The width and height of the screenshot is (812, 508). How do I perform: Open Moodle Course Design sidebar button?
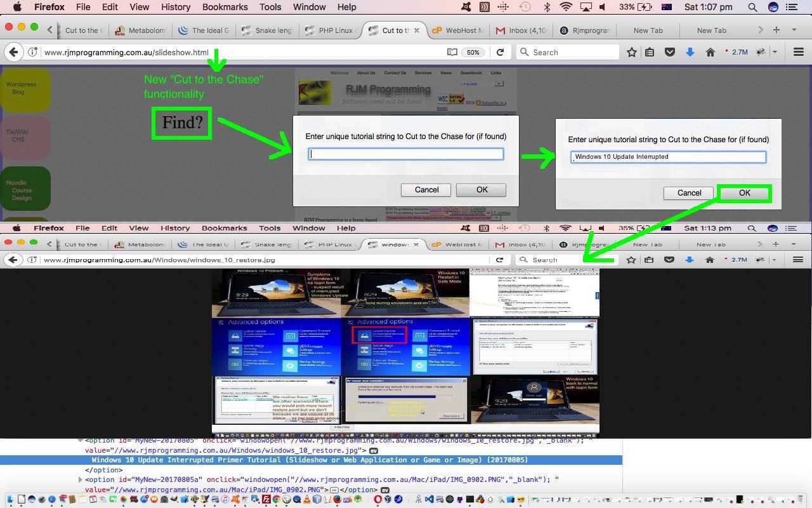click(x=25, y=189)
